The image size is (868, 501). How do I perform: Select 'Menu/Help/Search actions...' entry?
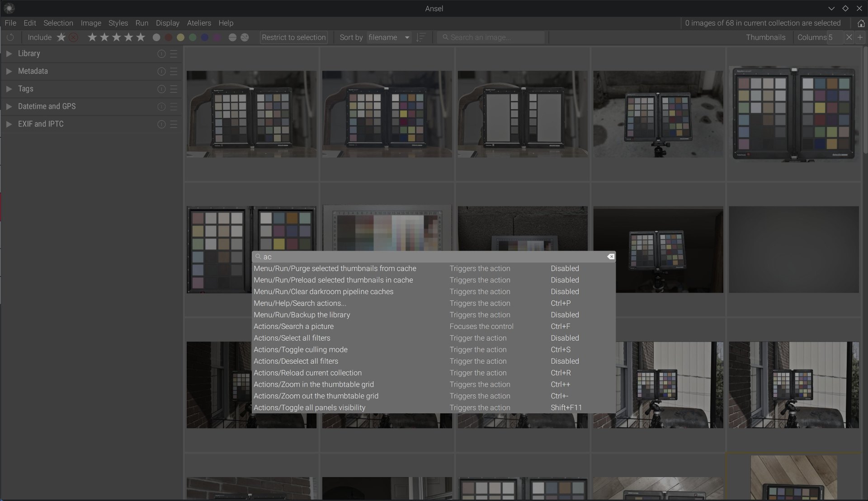click(x=434, y=303)
